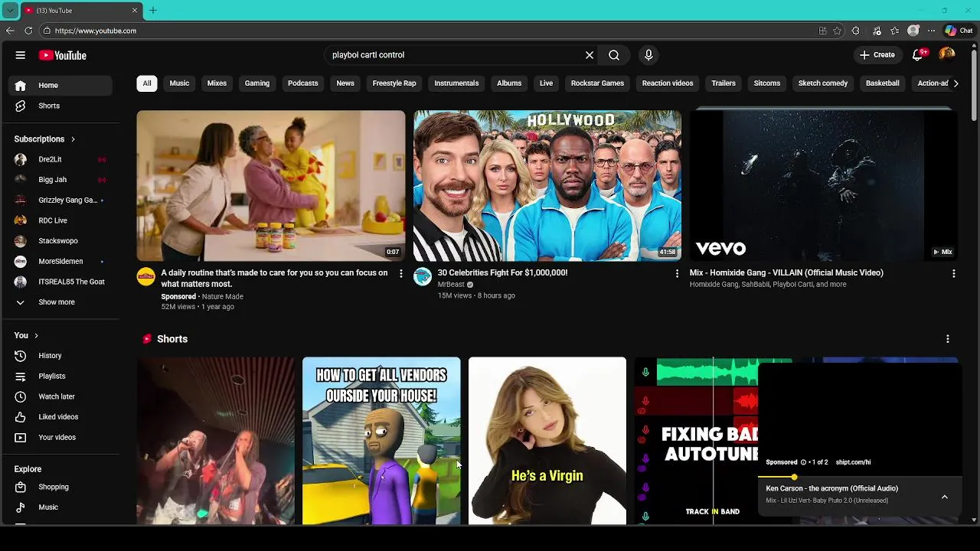The height and width of the screenshot is (551, 980).
Task: Open Playlists in sidebar
Action: (x=60, y=377)
